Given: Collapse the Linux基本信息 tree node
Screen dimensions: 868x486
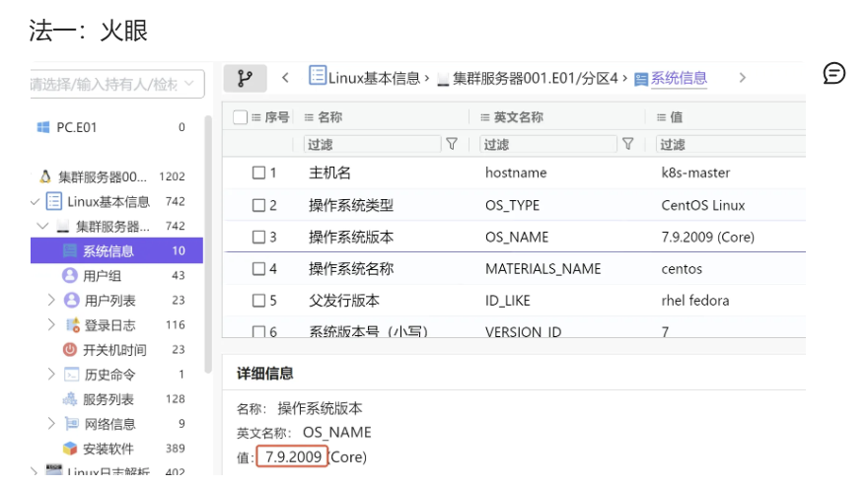Looking at the screenshot, I should (36, 201).
